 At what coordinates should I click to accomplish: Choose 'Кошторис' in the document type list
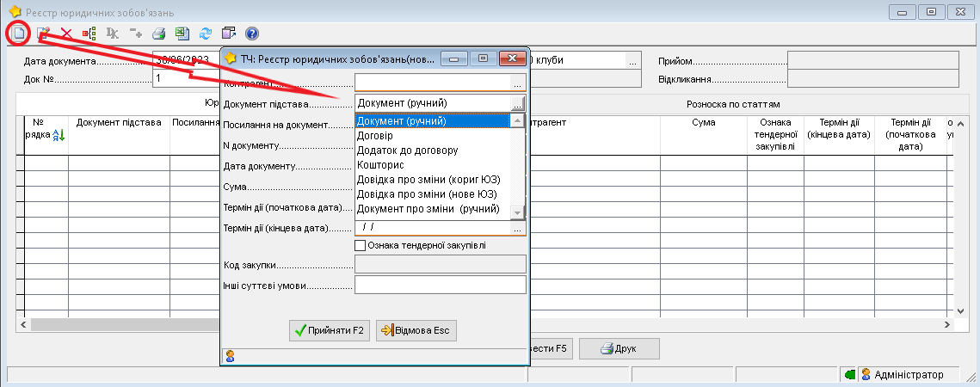point(379,165)
